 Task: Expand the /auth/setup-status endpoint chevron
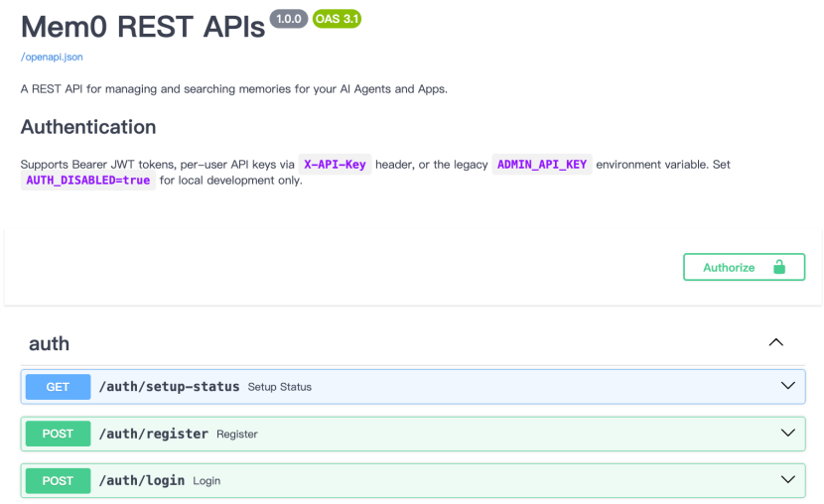pyautogui.click(x=787, y=386)
